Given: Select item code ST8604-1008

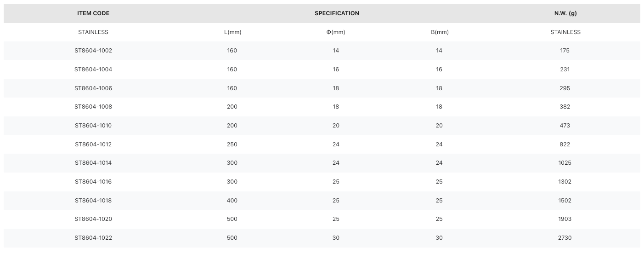Looking at the screenshot, I should point(93,107).
